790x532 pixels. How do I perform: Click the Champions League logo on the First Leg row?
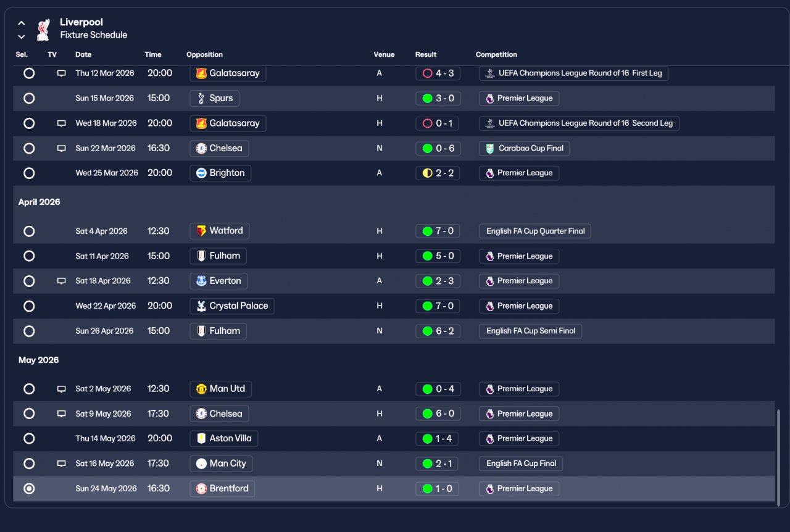(490, 73)
